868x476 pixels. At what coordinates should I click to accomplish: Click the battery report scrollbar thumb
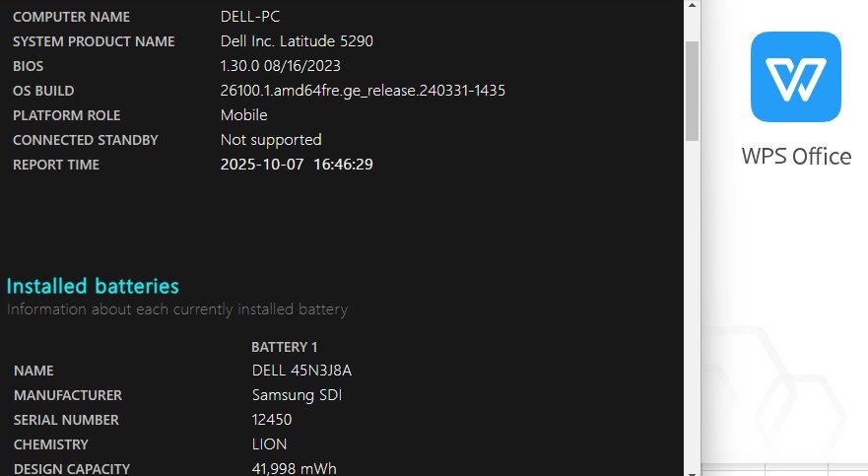[692, 89]
